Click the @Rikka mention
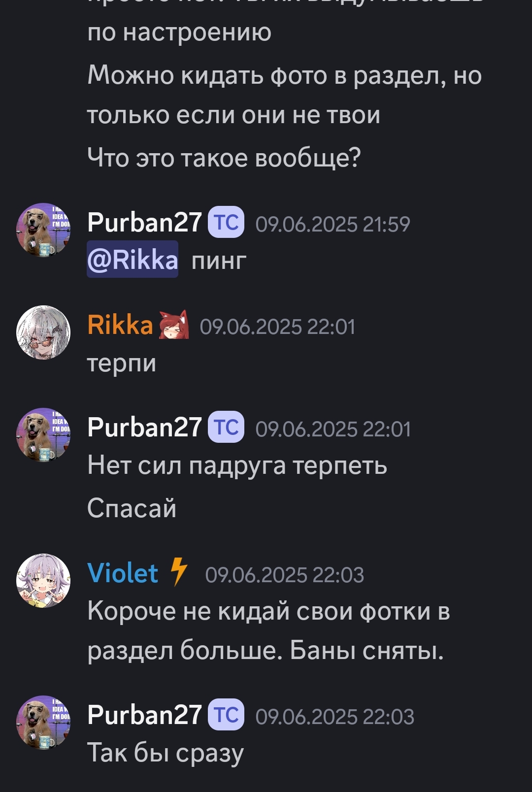The height and width of the screenshot is (792, 532). tap(133, 259)
